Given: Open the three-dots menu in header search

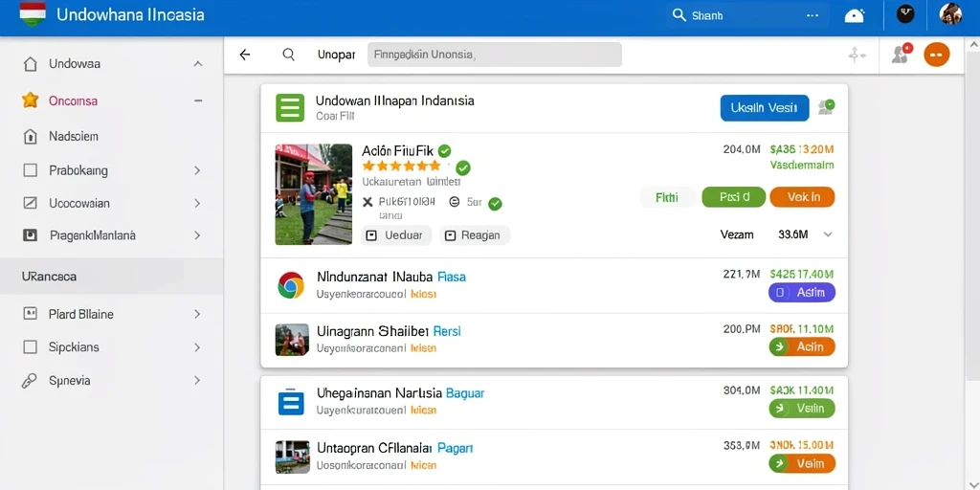Looking at the screenshot, I should tap(813, 15).
